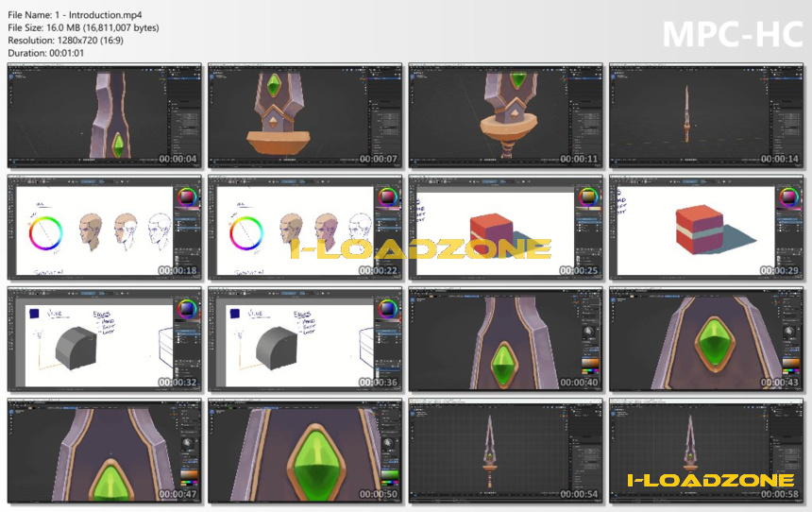Click the large color wheel drawing in the 00:00:18 frame
The image size is (812, 512).
45,233
